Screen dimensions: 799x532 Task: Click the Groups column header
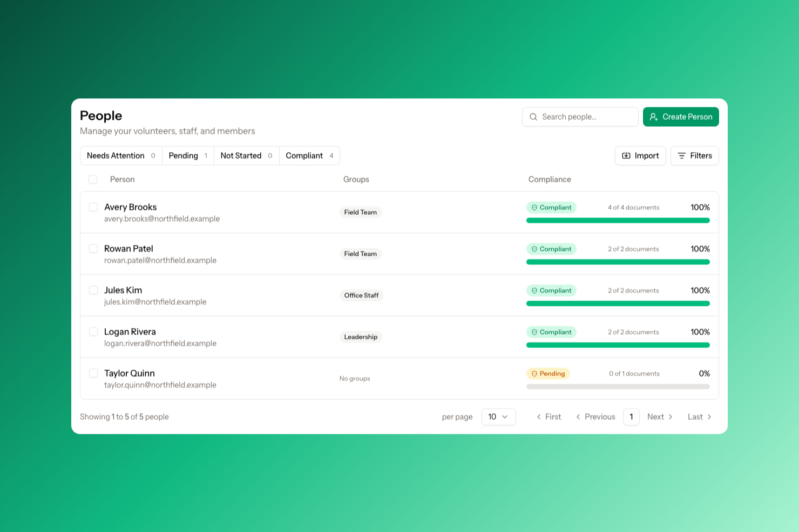(356, 179)
